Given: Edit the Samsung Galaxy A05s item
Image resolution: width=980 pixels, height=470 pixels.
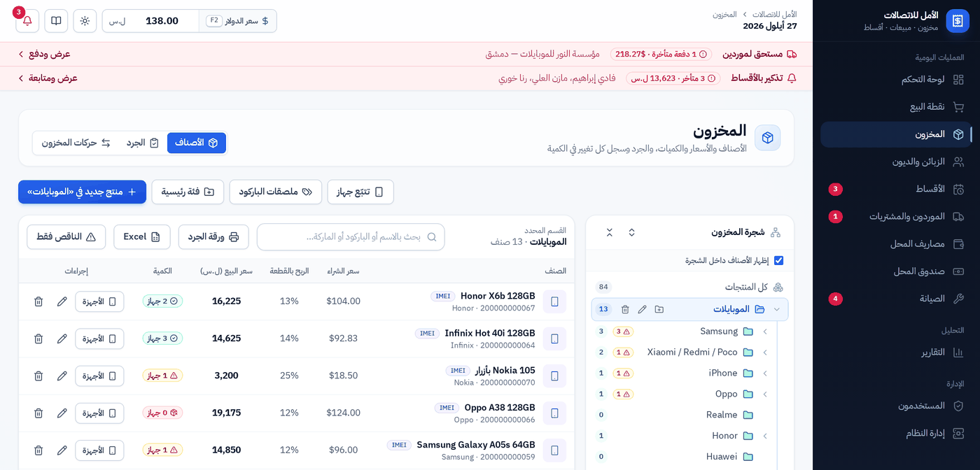Looking at the screenshot, I should pos(62,450).
